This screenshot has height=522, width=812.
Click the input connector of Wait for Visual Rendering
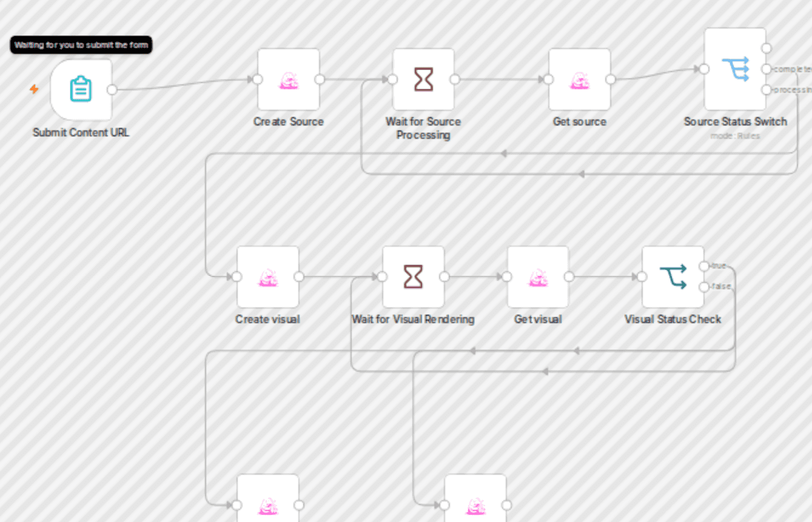coord(383,277)
